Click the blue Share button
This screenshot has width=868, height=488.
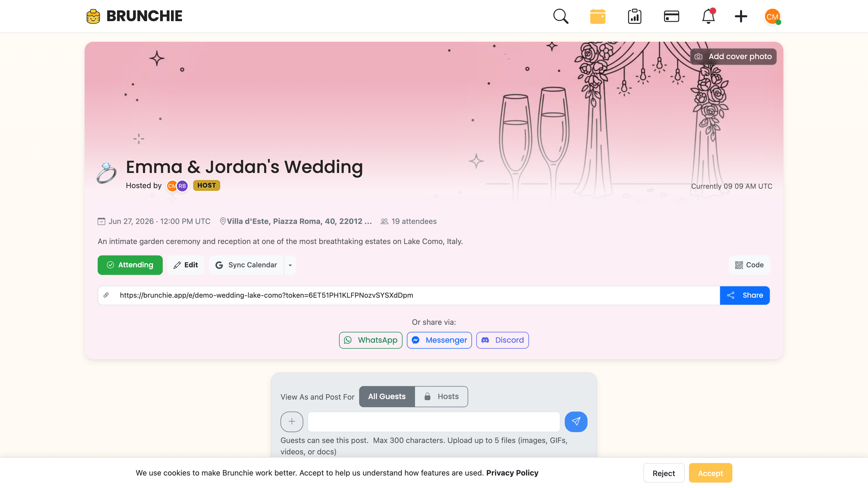(745, 295)
